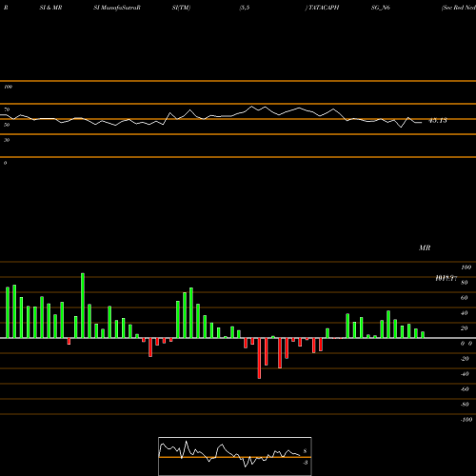Click the '8' label in mini chart
Viewport: 476px width, 476px height.
tap(305, 451)
